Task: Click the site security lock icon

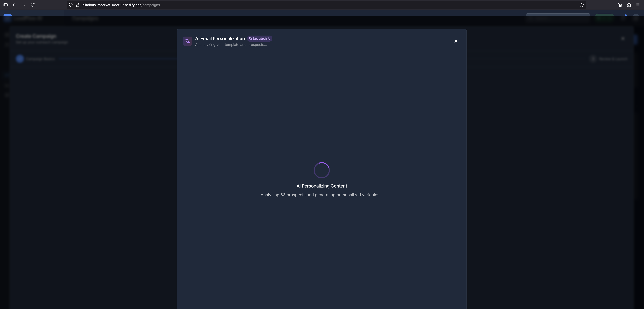Action: (x=78, y=5)
